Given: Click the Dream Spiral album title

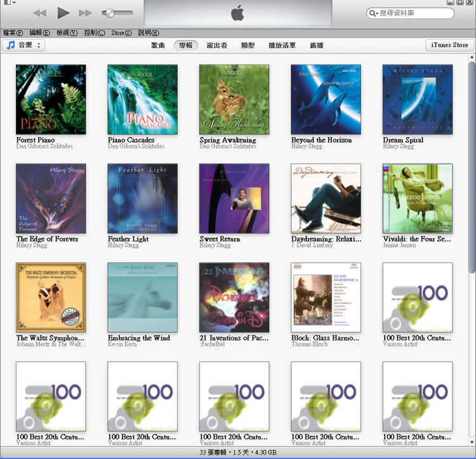Looking at the screenshot, I should coord(403,140).
